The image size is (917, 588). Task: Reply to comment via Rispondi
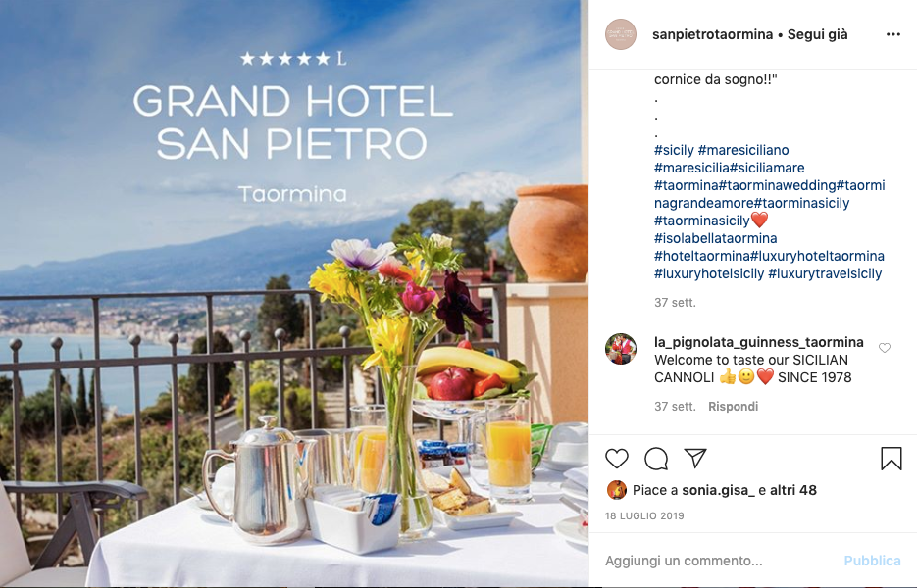pos(733,407)
